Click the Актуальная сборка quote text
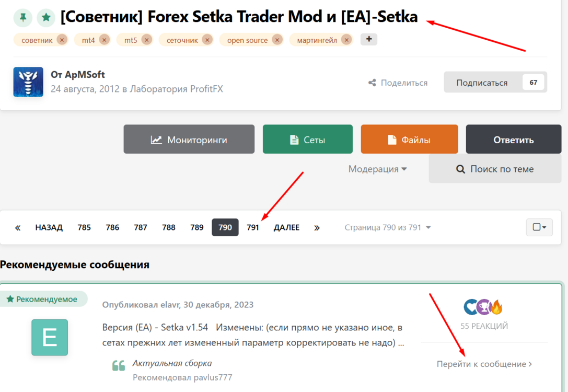The image size is (568, 392). 172,363
